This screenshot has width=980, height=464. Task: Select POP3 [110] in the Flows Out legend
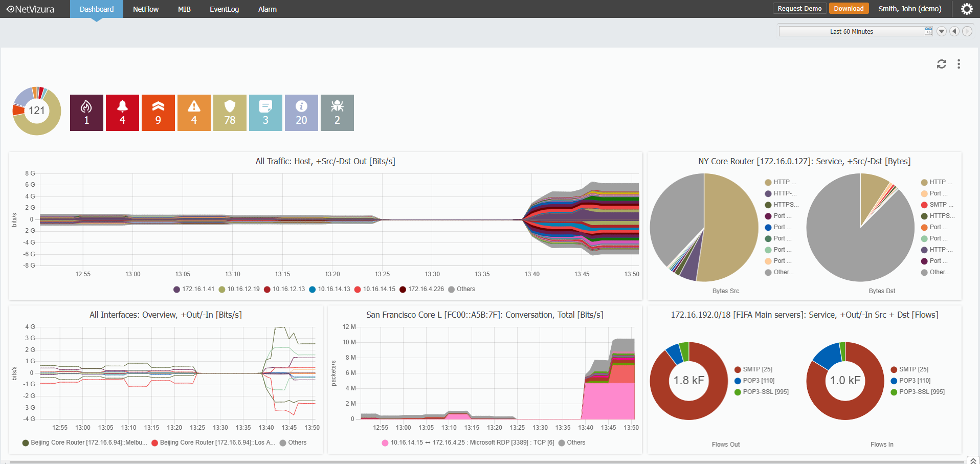(x=754, y=381)
